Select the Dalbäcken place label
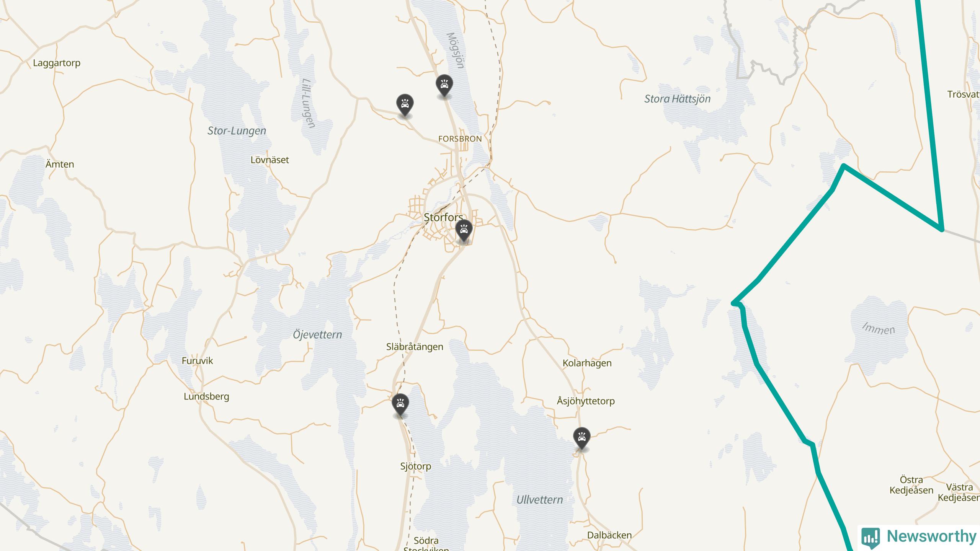Screen dimensions: 980x551 pyautogui.click(x=609, y=535)
